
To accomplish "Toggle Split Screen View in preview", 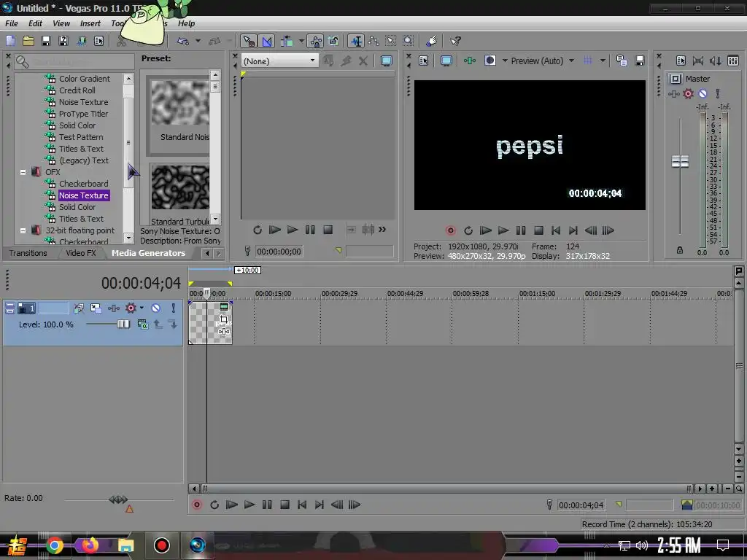I will point(489,61).
